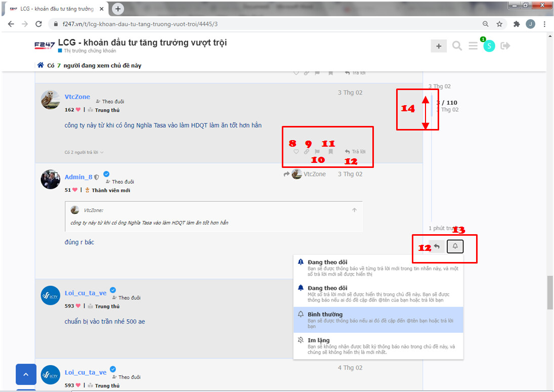Click the logout icon in header

(505, 46)
